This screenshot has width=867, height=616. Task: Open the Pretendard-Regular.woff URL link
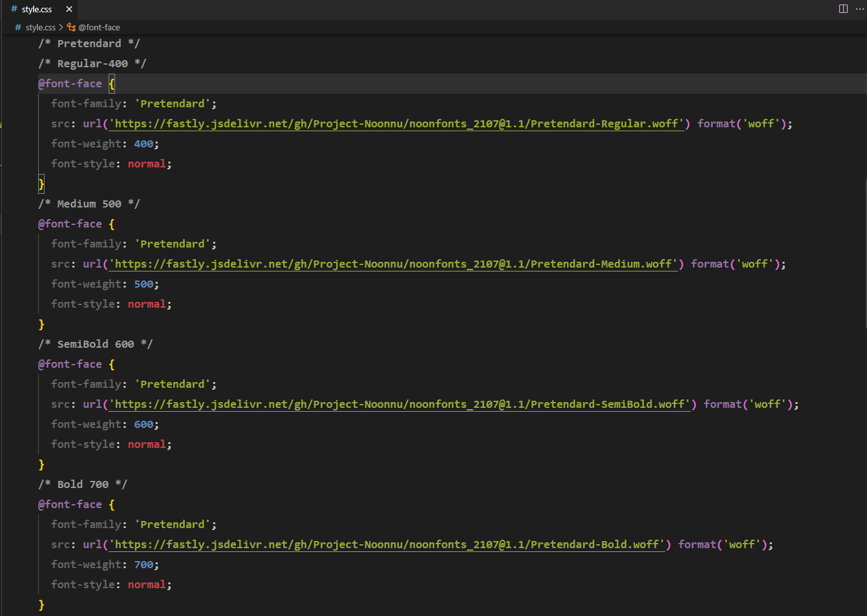tap(396, 123)
